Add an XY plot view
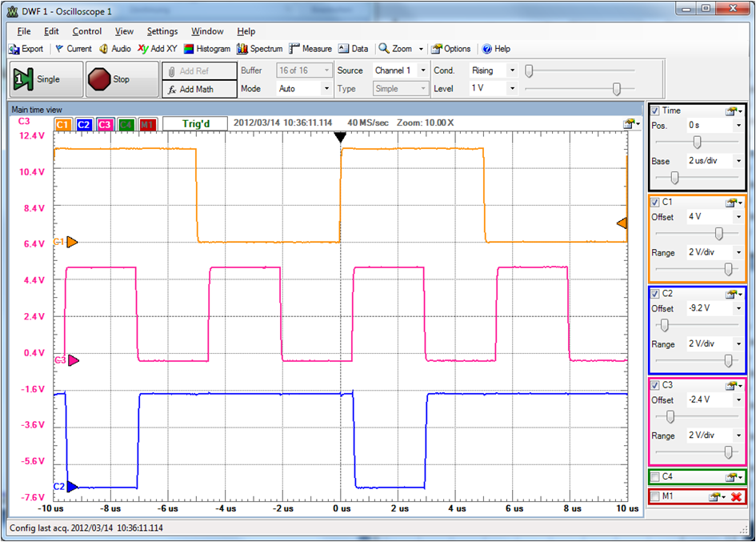The height and width of the screenshot is (542, 756). [x=157, y=49]
